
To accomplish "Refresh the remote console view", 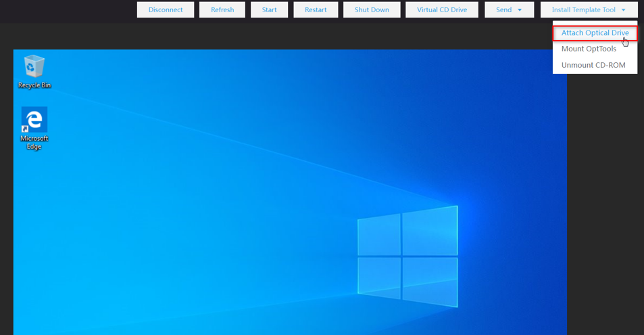I will pos(222,10).
